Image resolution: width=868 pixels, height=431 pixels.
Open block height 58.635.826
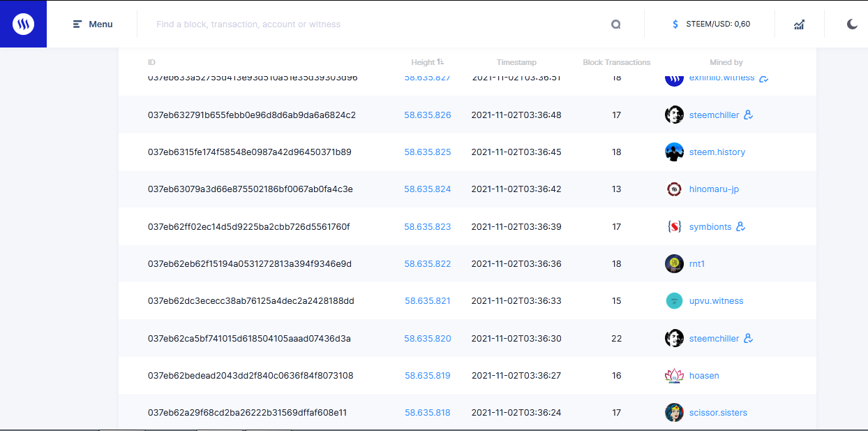point(428,115)
